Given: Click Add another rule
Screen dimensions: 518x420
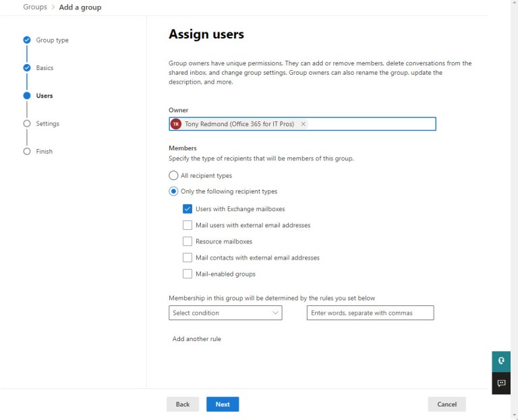Looking at the screenshot, I should point(196,339).
